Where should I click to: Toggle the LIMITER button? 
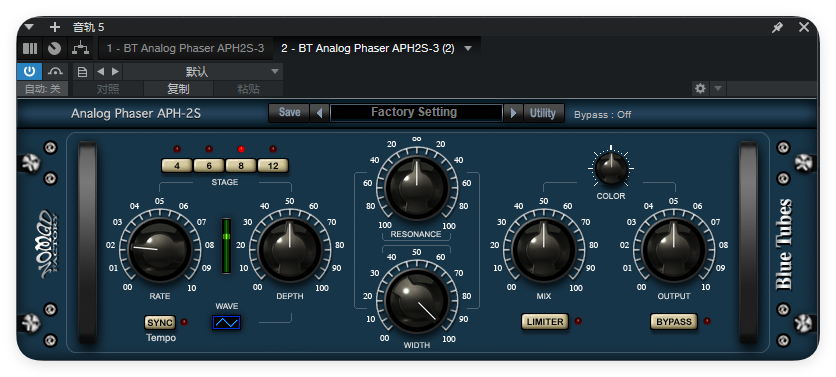click(x=545, y=322)
